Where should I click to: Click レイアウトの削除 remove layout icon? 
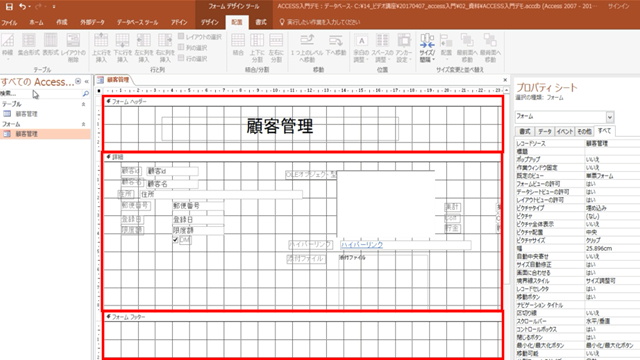click(x=73, y=47)
